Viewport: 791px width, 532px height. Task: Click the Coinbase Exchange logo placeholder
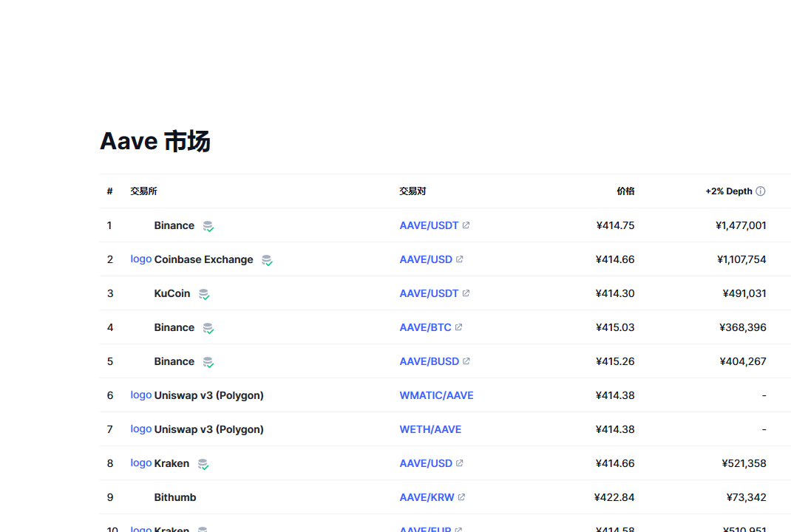pyautogui.click(x=140, y=259)
